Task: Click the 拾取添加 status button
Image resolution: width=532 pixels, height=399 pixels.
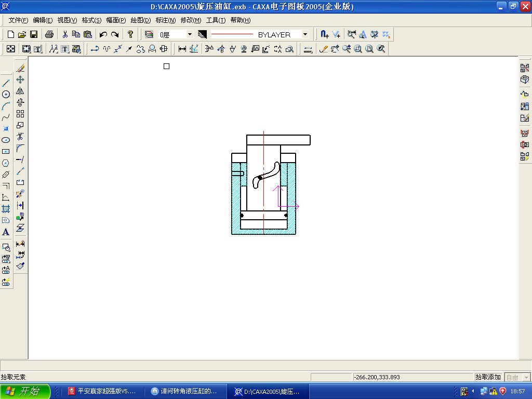Action: [x=488, y=377]
